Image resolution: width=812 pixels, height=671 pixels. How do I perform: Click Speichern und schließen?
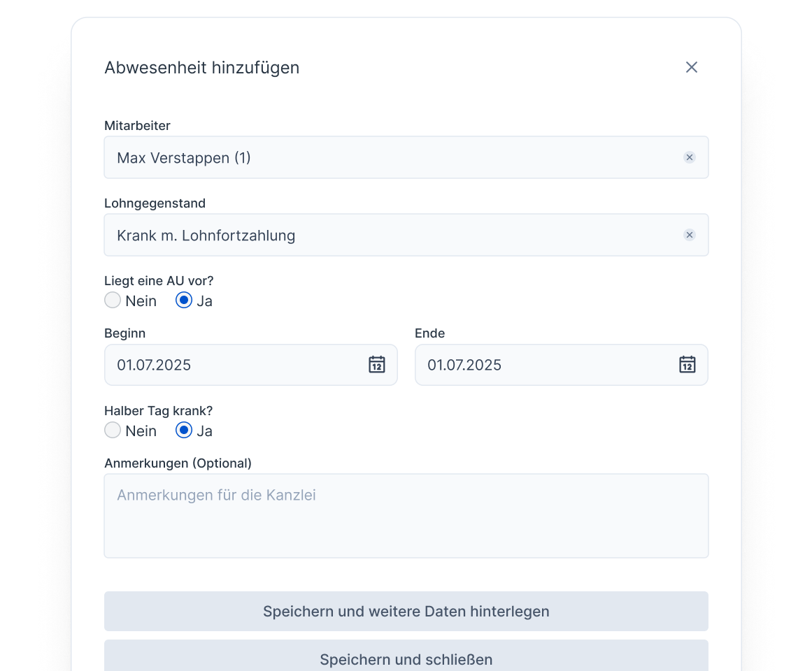[406, 658]
